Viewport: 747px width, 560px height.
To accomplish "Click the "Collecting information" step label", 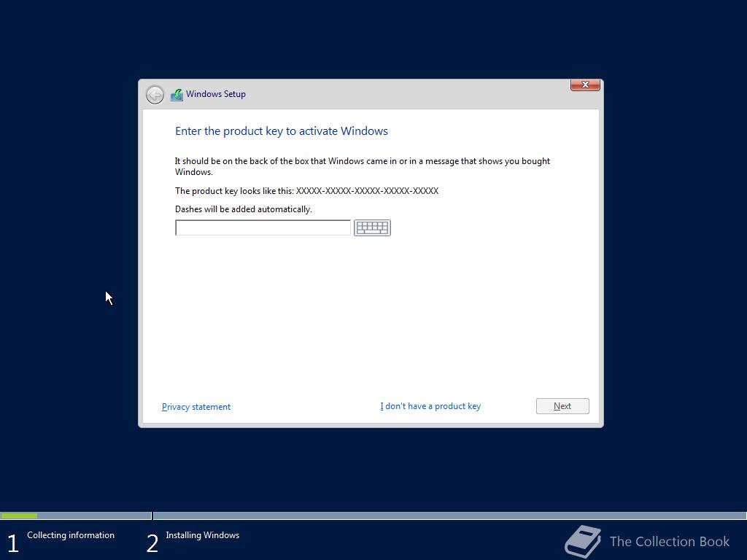I will tap(71, 535).
